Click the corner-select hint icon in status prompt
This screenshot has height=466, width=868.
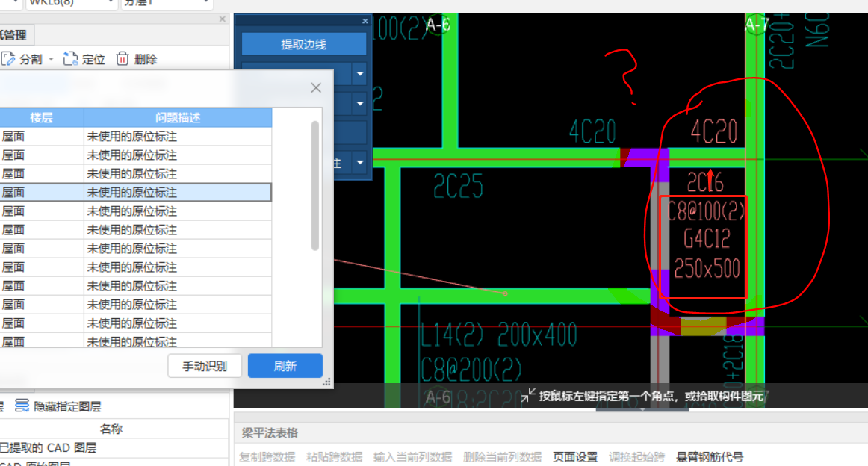pyautogui.click(x=529, y=395)
